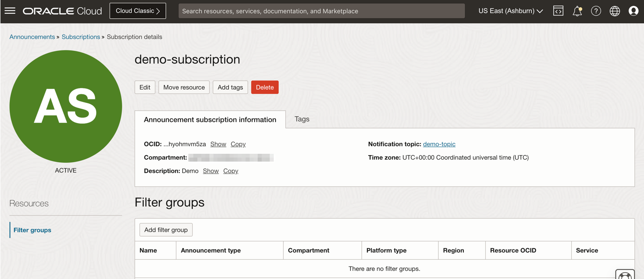
Task: Click the resources search field
Action: tap(321, 10)
